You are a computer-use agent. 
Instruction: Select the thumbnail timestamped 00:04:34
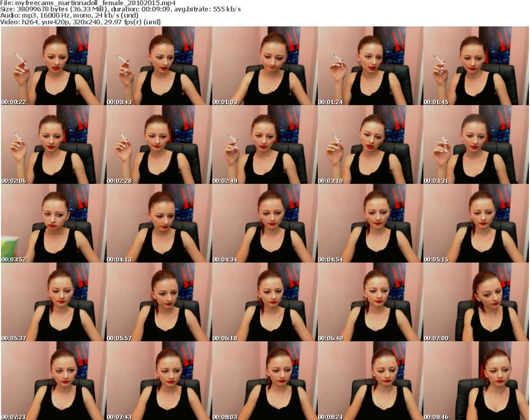pos(264,224)
